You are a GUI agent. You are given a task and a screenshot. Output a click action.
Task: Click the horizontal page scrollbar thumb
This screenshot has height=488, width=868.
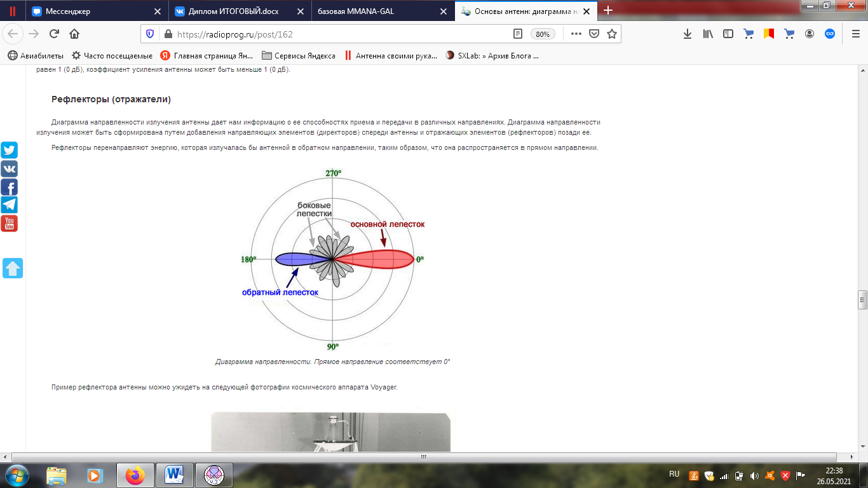[x=424, y=456]
